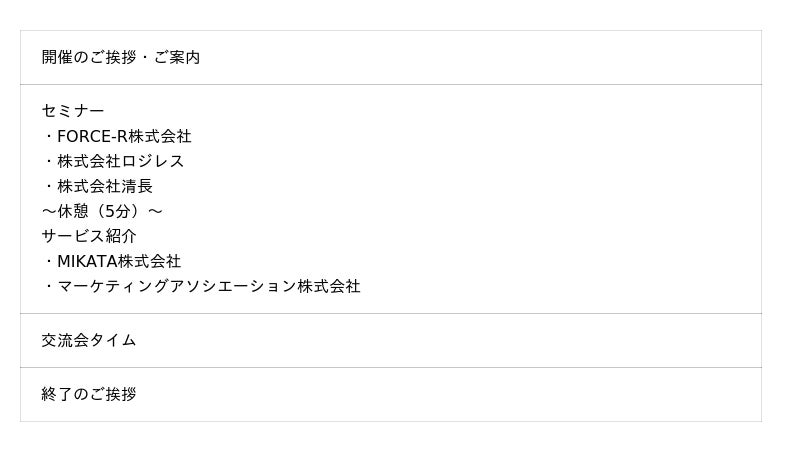Click the bullet before 株式会社清長
This screenshot has width=800, height=452.
[x=49, y=186]
